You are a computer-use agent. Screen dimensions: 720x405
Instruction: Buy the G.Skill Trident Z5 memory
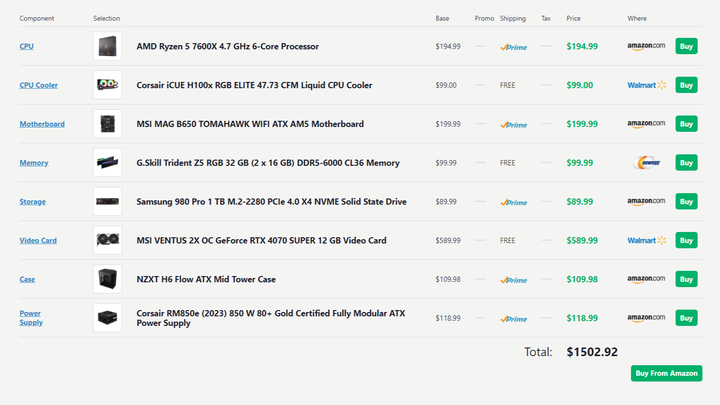pos(686,163)
